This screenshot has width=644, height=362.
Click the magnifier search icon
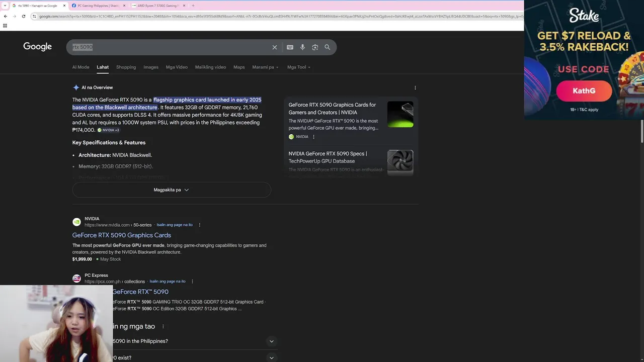(x=328, y=47)
